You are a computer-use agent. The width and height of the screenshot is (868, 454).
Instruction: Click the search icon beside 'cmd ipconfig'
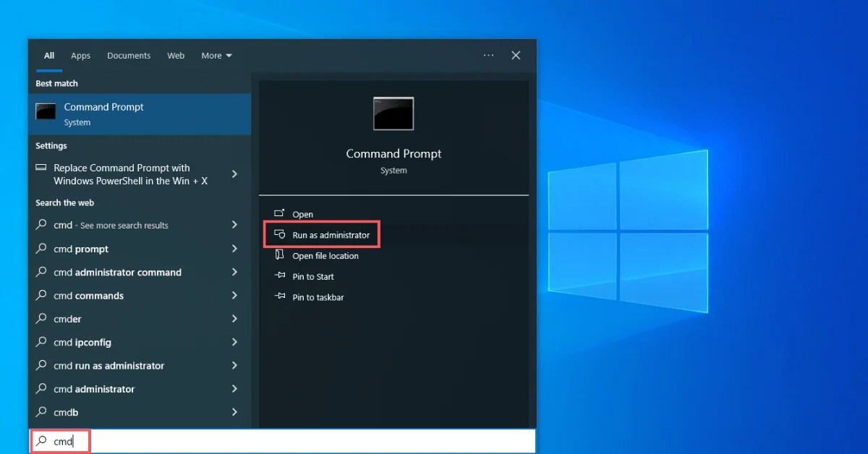coord(41,342)
